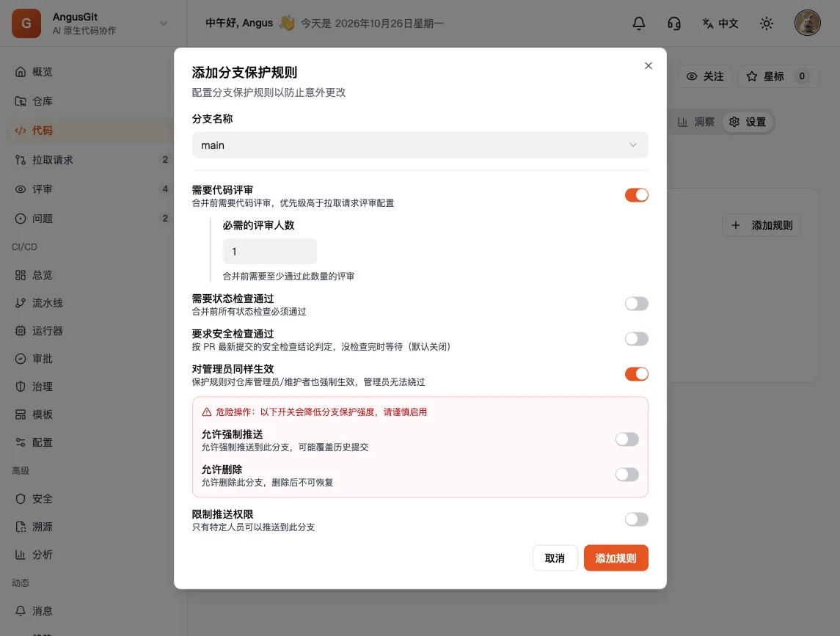
Task: Click the 代码 code brackets icon
Action: (x=21, y=130)
